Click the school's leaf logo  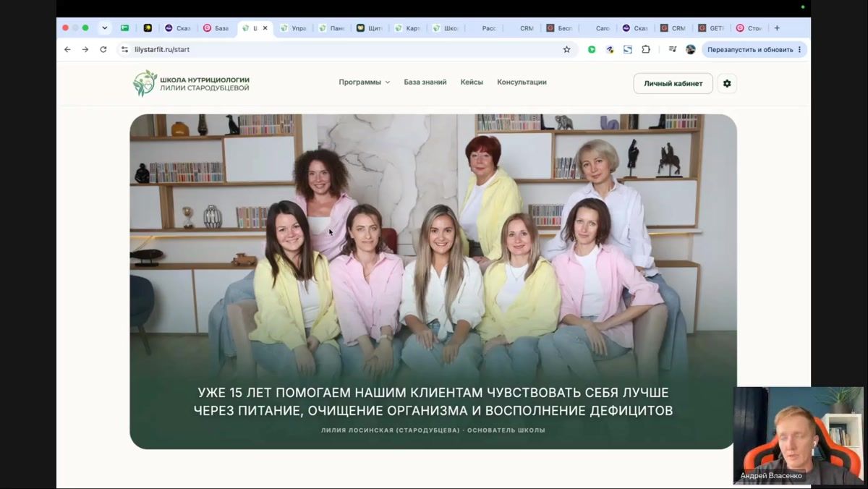(145, 82)
